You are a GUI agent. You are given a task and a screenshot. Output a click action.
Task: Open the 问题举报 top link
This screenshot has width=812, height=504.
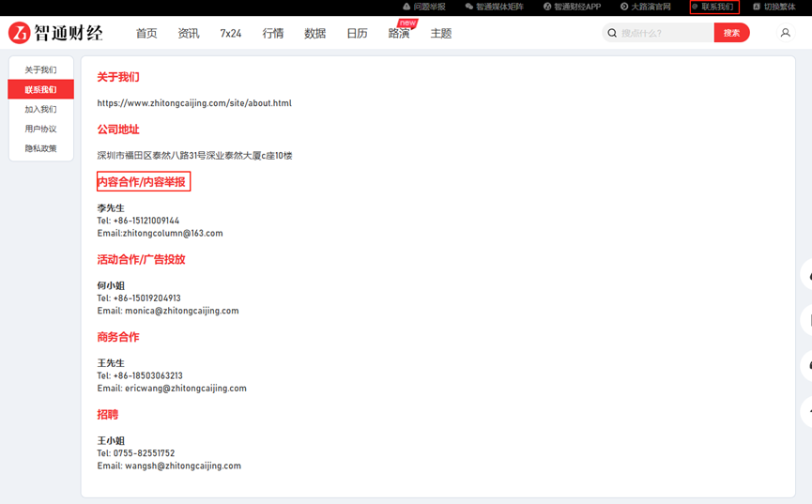(424, 7)
